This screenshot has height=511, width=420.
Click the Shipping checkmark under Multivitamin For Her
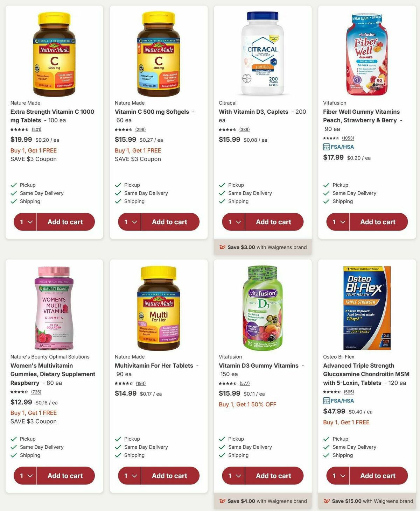click(118, 455)
